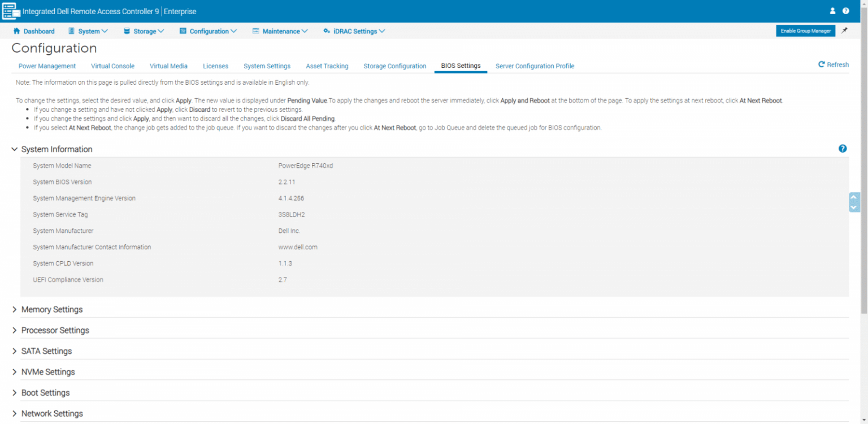The image size is (868, 424).
Task: Click the PowerEdge R740xd model value
Action: [306, 166]
